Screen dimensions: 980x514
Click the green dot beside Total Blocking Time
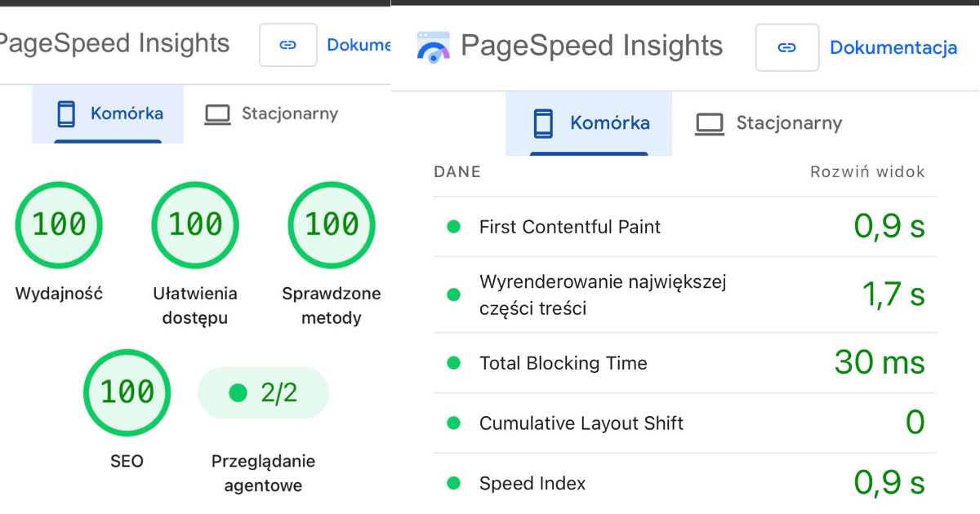point(453,363)
